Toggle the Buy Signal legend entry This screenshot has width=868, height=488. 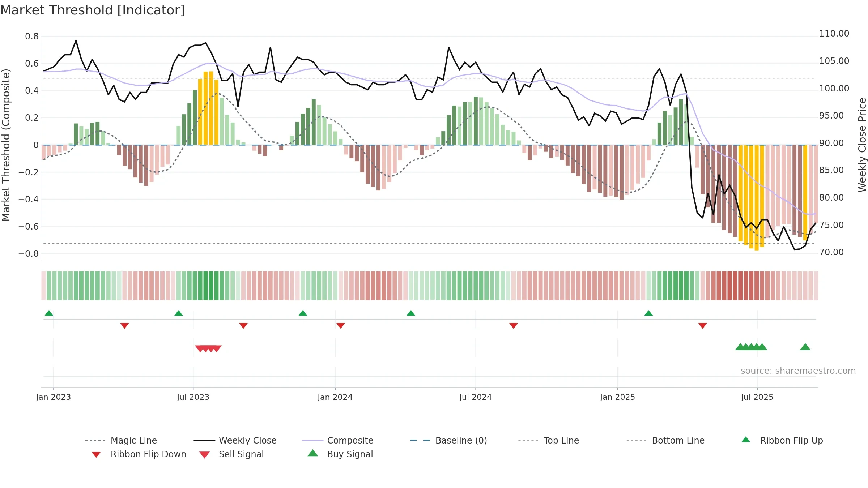pos(340,454)
